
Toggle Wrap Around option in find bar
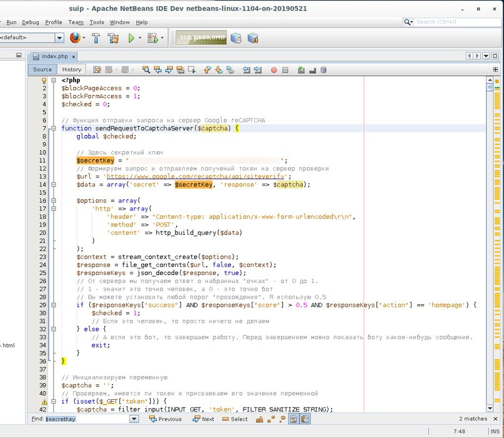305,419
